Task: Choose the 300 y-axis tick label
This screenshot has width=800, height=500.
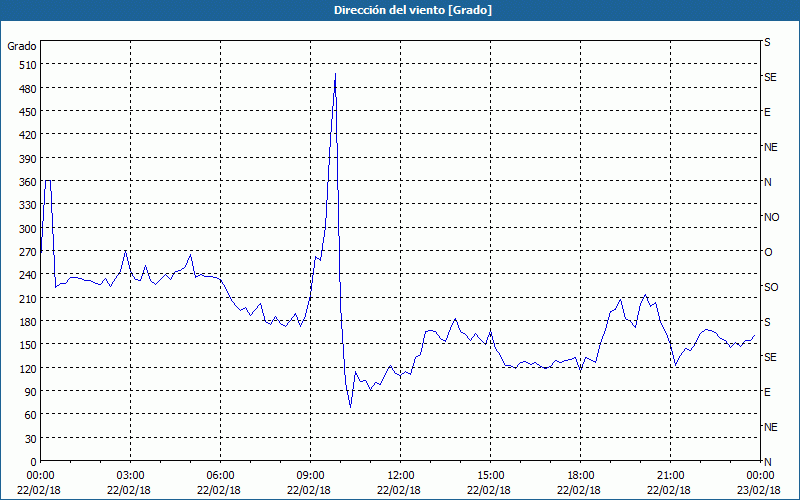Action: coord(27,229)
